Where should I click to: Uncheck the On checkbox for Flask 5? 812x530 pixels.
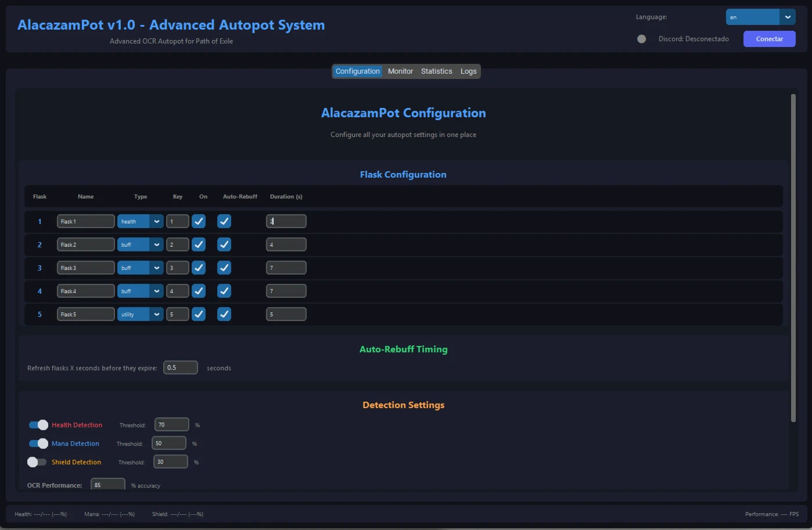coord(199,314)
